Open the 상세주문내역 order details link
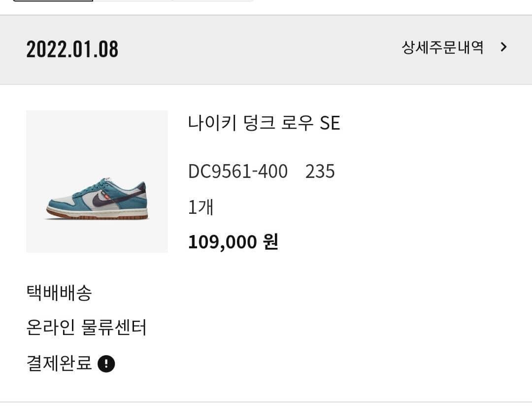This screenshot has height=407, width=532. tap(442, 48)
